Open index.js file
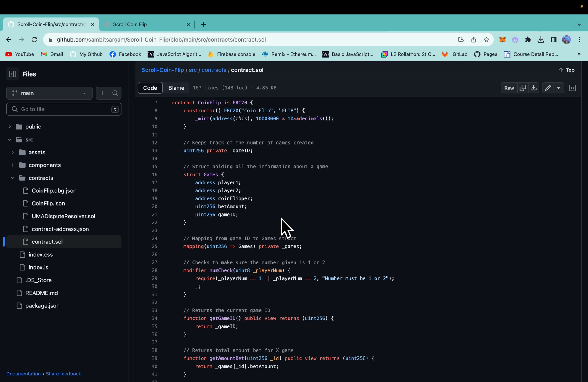This screenshot has width=588, height=382. [x=38, y=268]
